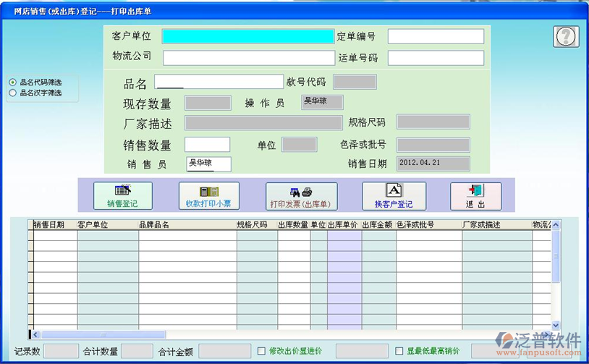Click the 出库数量 column header
The image size is (589, 364).
[294, 224]
